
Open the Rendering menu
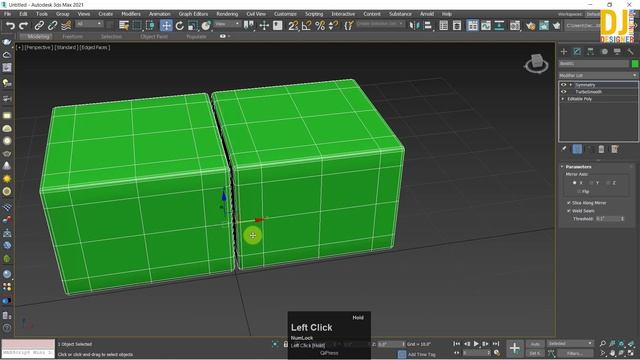(227, 14)
